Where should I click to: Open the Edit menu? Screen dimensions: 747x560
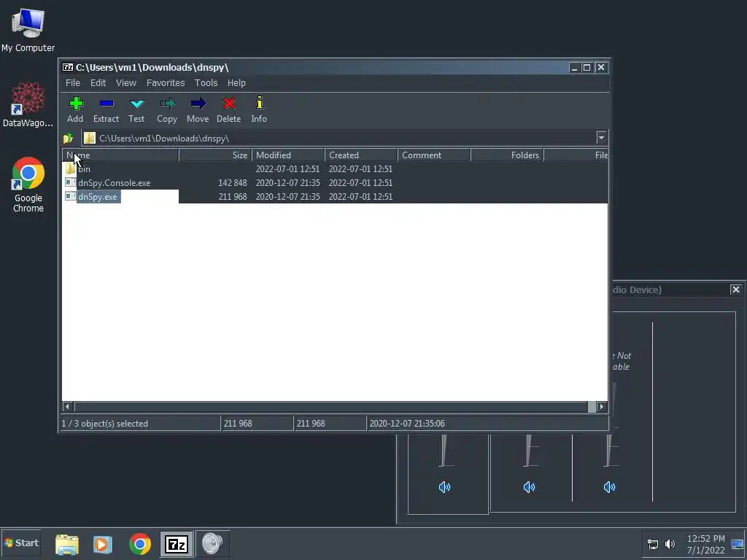point(98,83)
